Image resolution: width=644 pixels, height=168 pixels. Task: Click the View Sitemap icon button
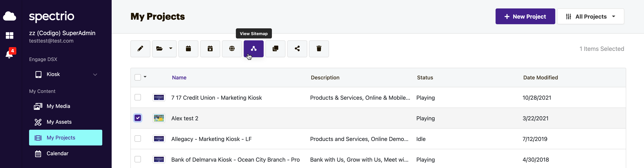[254, 49]
